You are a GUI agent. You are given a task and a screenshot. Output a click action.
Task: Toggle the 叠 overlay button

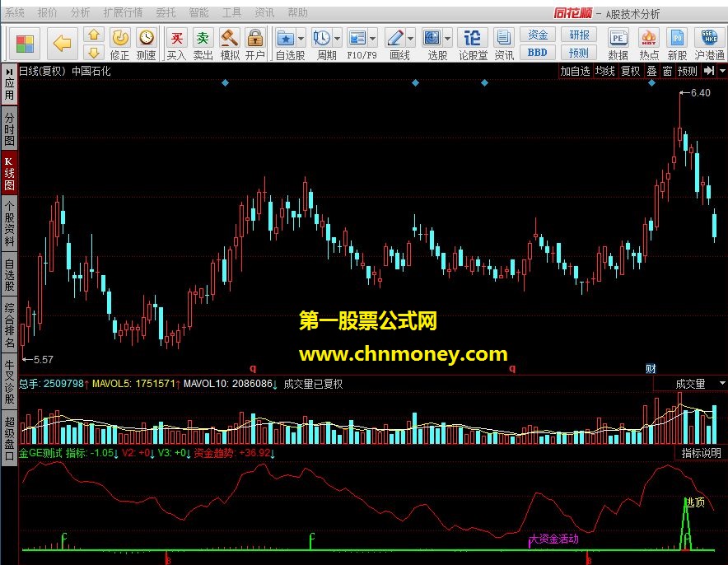[652, 71]
